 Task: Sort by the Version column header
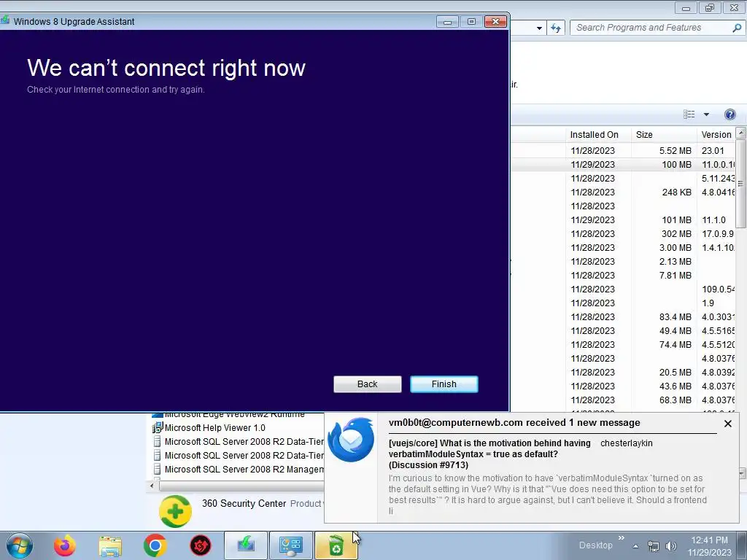(x=716, y=135)
